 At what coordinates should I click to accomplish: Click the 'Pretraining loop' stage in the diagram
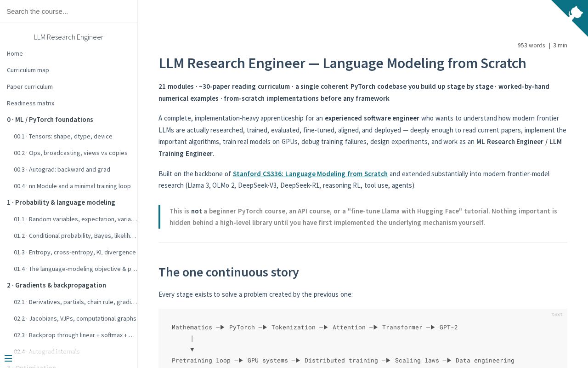tap(201, 360)
